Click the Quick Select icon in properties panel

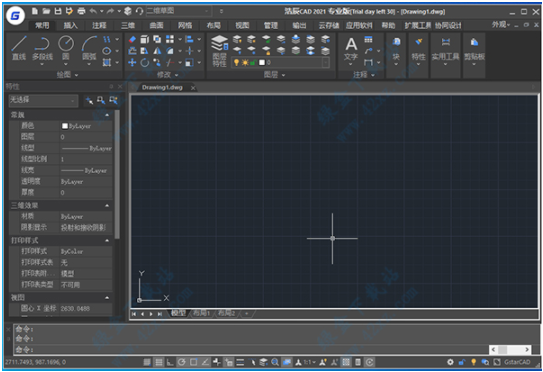click(113, 100)
